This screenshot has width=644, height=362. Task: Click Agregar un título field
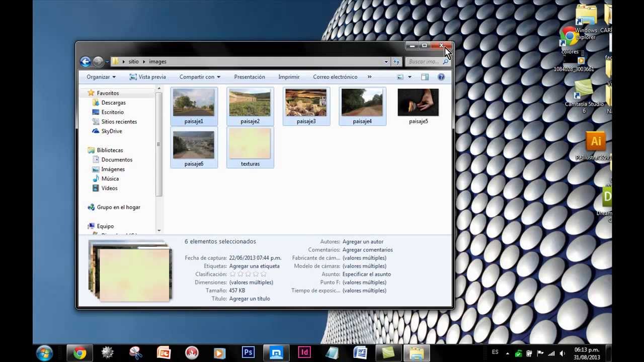point(250,299)
